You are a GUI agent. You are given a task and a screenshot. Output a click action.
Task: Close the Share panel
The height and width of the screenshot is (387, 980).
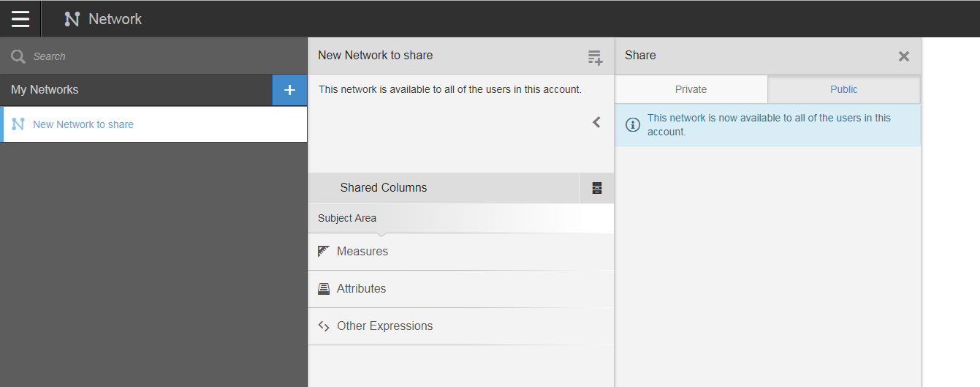(904, 56)
